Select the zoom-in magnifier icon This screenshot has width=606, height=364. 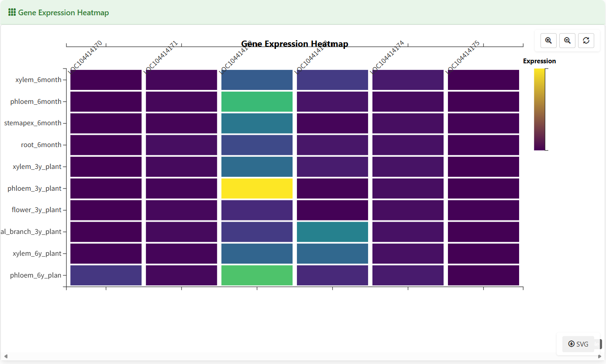pos(548,40)
